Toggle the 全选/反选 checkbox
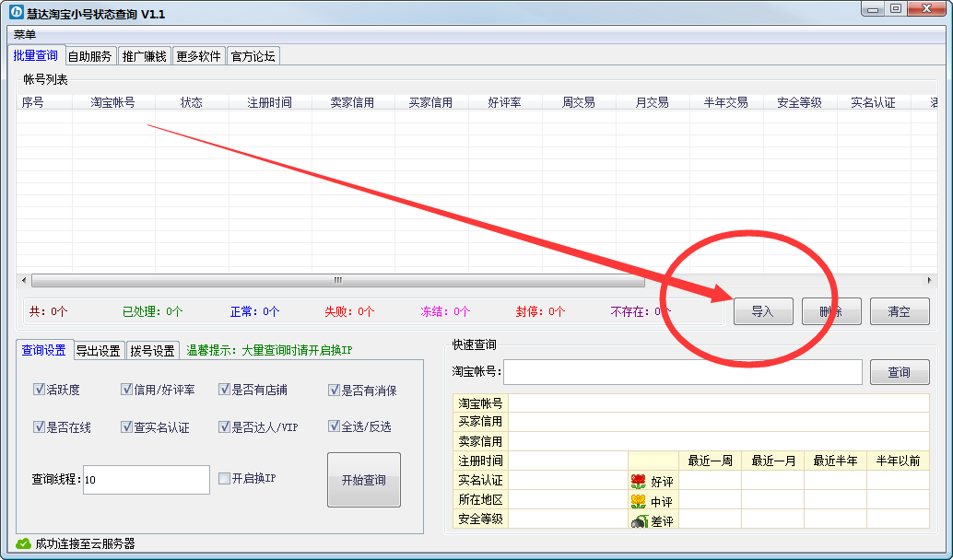 coord(334,426)
